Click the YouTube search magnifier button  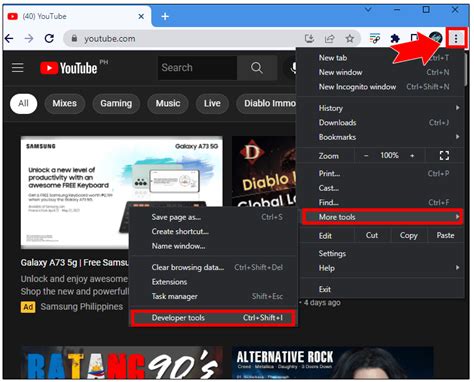pyautogui.click(x=257, y=68)
